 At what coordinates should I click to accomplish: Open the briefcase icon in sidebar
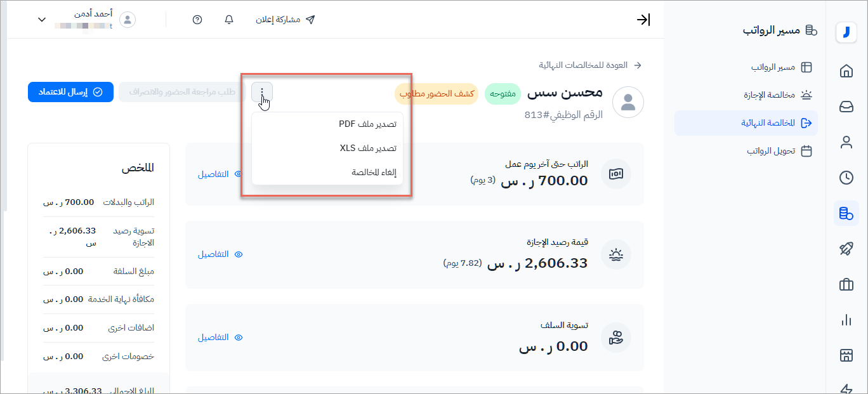point(846,285)
